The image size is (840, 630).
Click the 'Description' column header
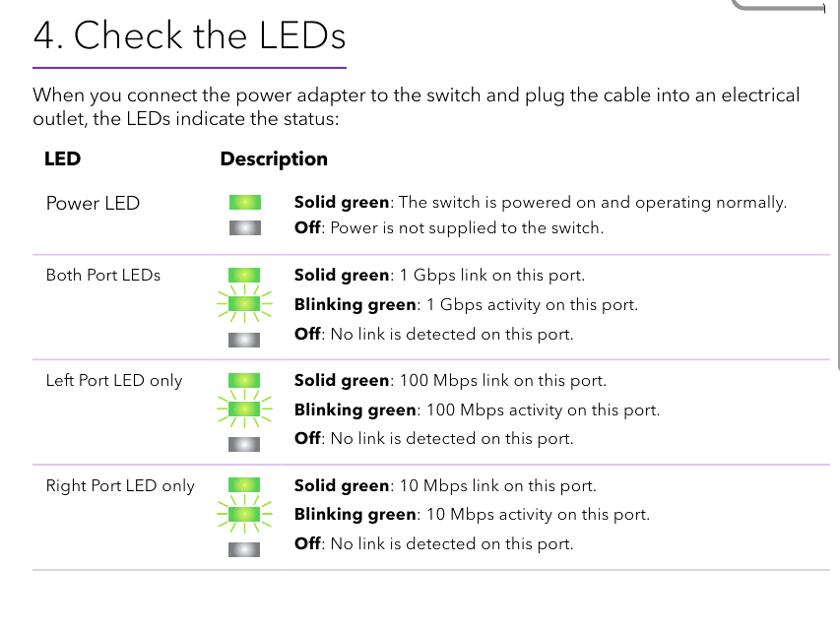tap(274, 159)
